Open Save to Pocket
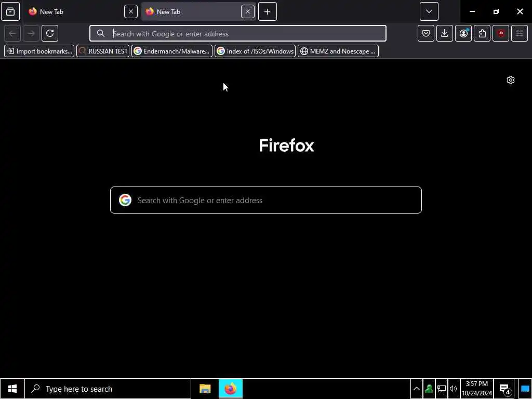 [x=426, y=33]
